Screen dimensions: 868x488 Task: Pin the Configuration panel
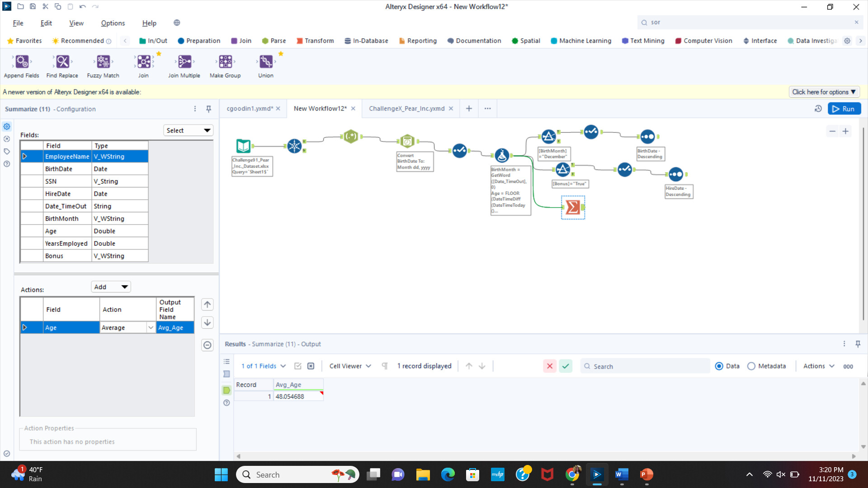click(x=208, y=109)
